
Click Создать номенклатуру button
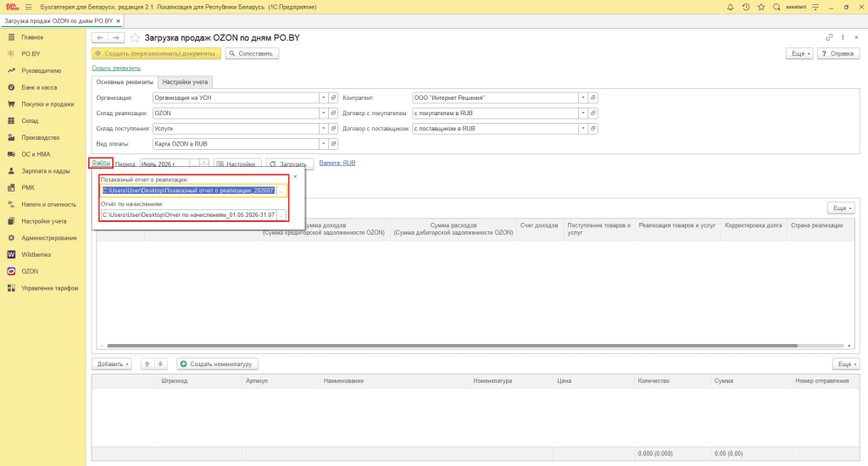(218, 364)
